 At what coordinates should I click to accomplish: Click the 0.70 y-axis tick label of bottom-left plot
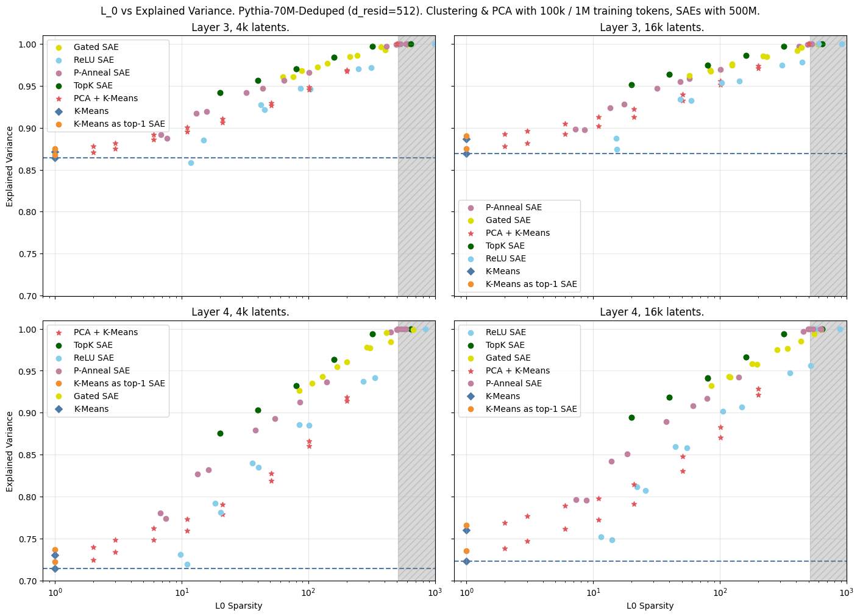point(27,581)
